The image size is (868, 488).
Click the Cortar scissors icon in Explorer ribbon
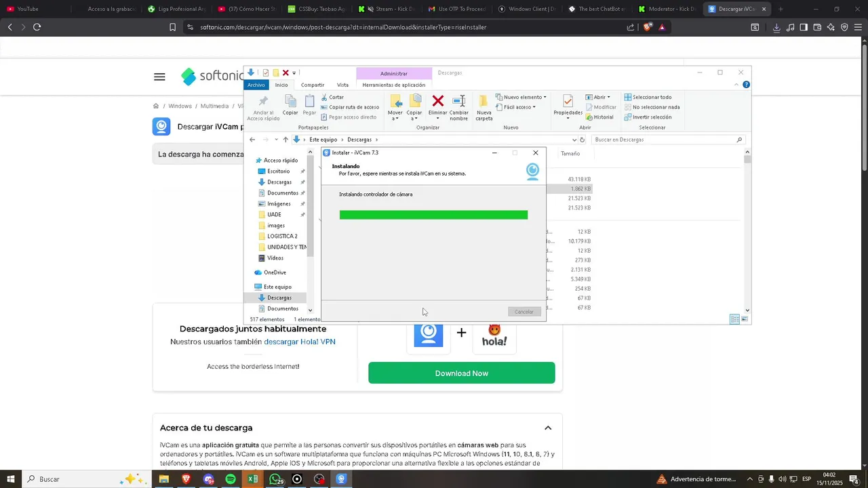point(324,98)
